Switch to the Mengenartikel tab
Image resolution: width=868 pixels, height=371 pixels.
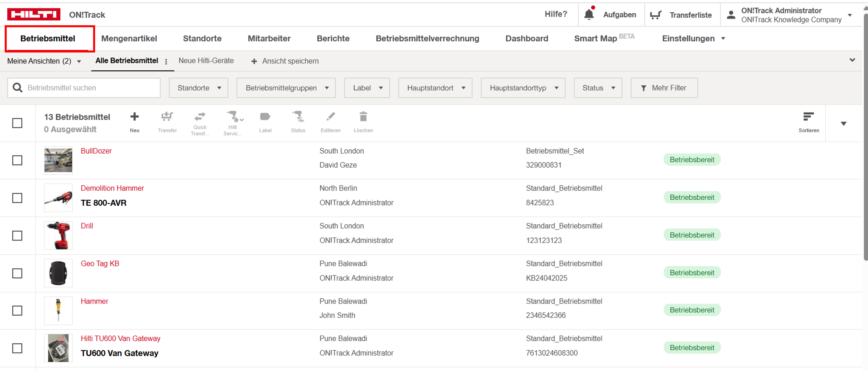coord(129,38)
